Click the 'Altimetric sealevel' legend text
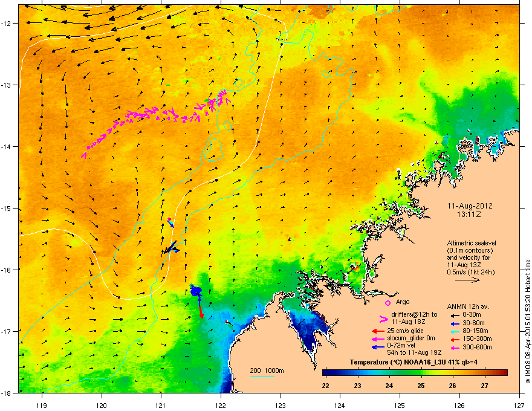 (472, 243)
